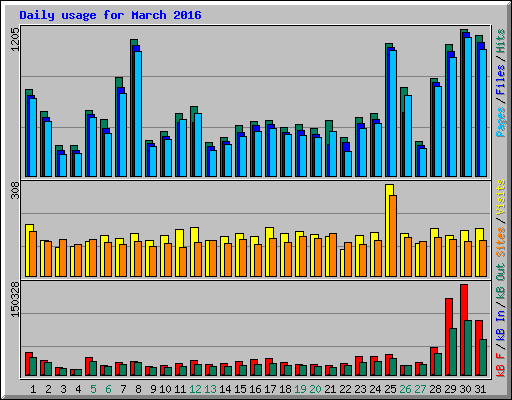Click day label 12 on the x-axis

[195, 389]
